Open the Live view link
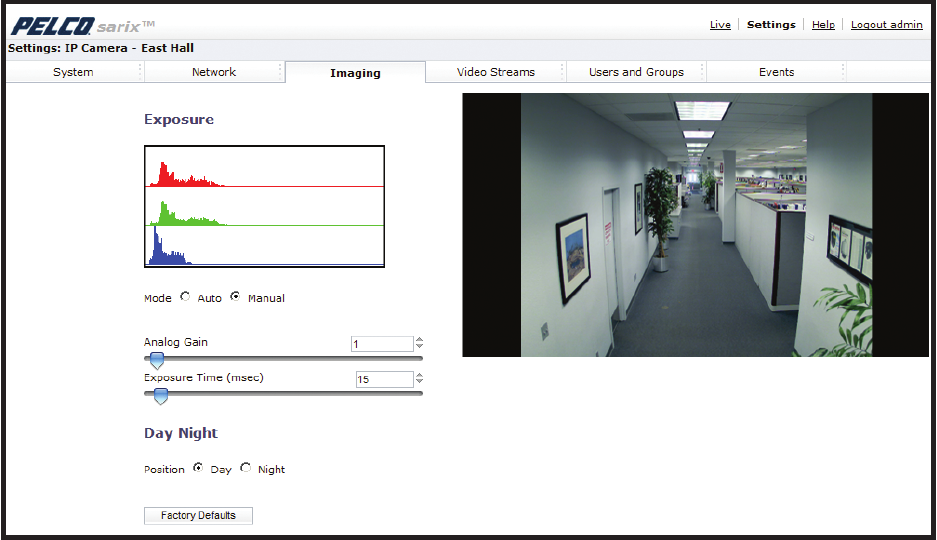 point(720,25)
